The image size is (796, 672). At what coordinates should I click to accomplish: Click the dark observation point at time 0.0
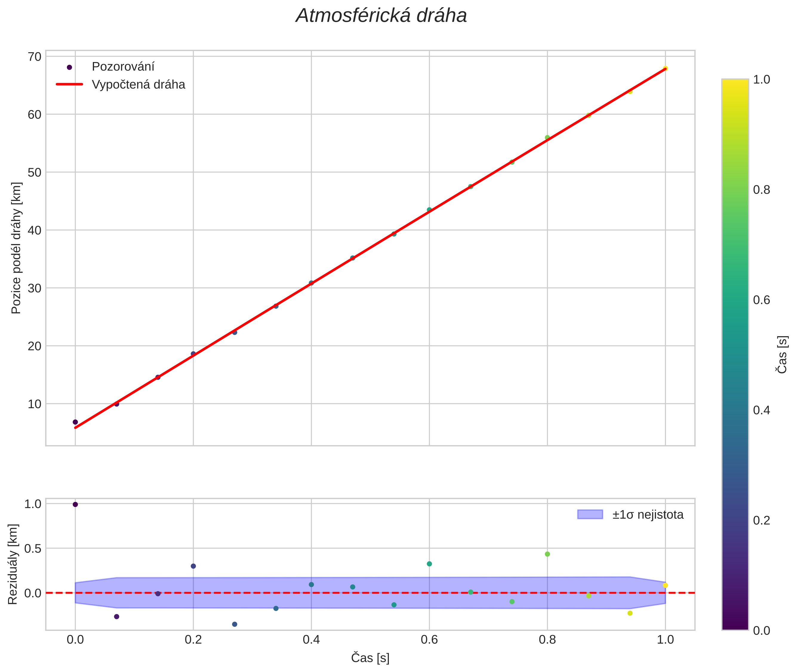(x=75, y=422)
